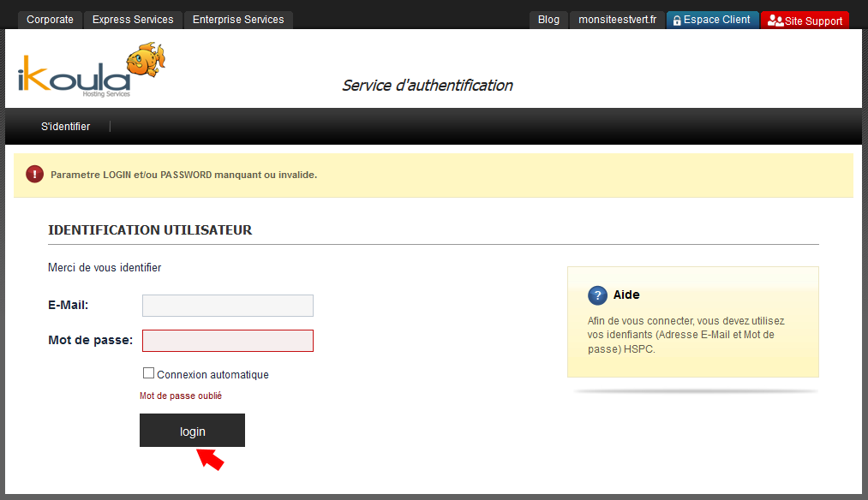Enable the Connexion automatique checkbox
The image size is (868, 500).
pyautogui.click(x=148, y=373)
